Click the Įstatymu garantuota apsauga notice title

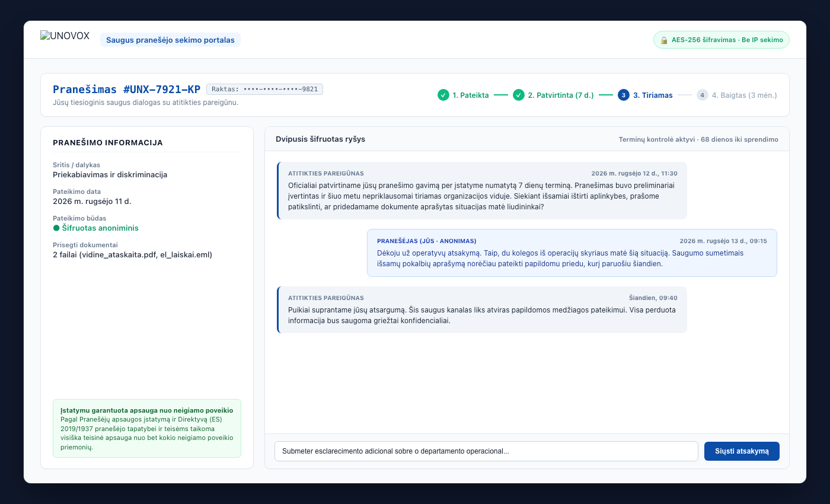[147, 410]
